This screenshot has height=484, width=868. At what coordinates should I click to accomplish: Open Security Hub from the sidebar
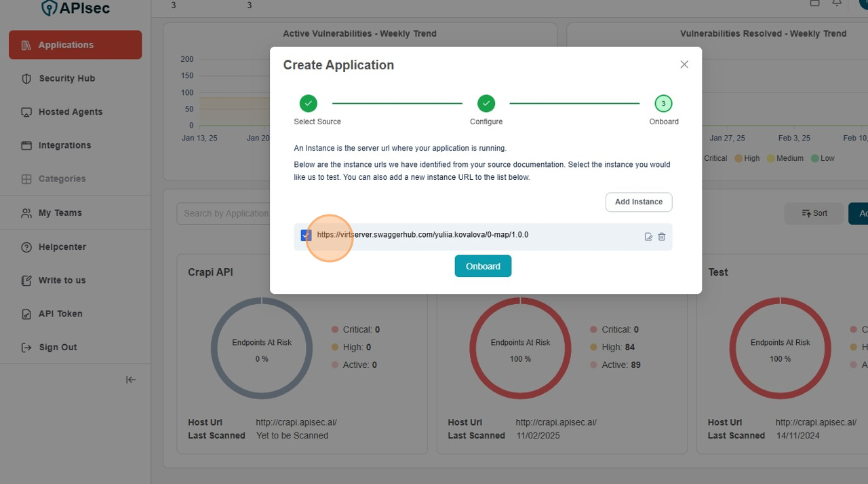[x=66, y=79]
